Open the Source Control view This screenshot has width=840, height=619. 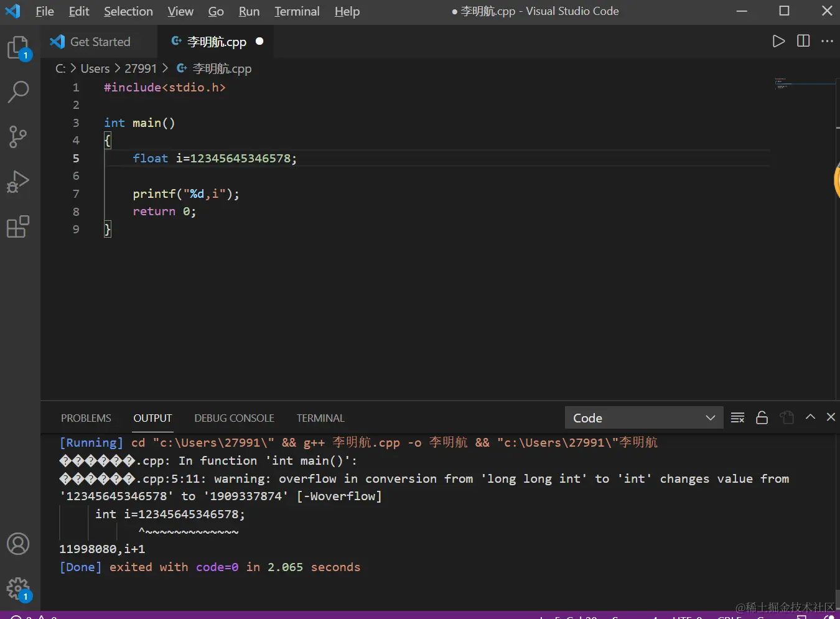pos(18,137)
